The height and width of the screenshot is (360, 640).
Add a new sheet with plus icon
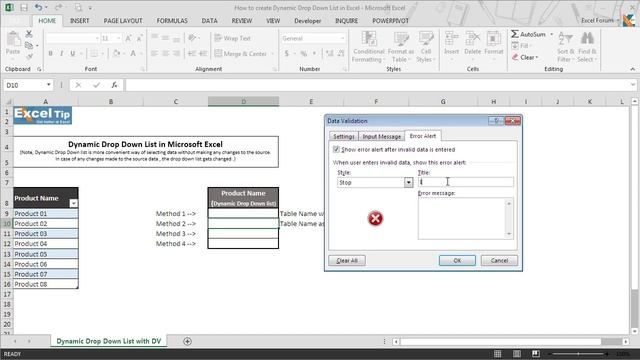[x=187, y=341]
